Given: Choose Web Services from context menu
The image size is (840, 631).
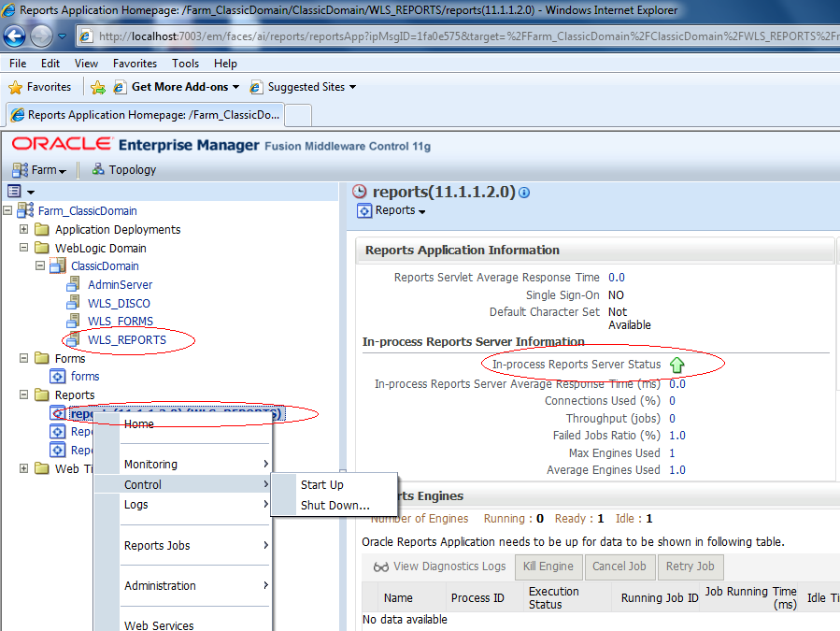Looking at the screenshot, I should point(182,624).
